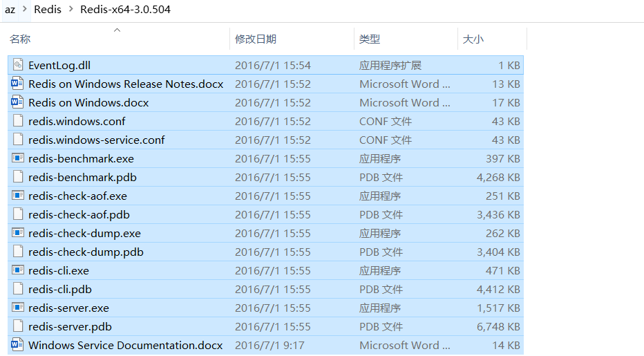Toggle the sort direction arrow above 名称
The height and width of the screenshot is (356, 644).
(x=117, y=30)
